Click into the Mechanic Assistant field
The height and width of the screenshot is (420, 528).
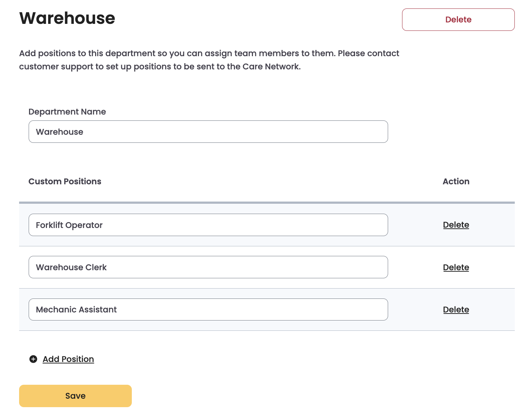(x=208, y=309)
